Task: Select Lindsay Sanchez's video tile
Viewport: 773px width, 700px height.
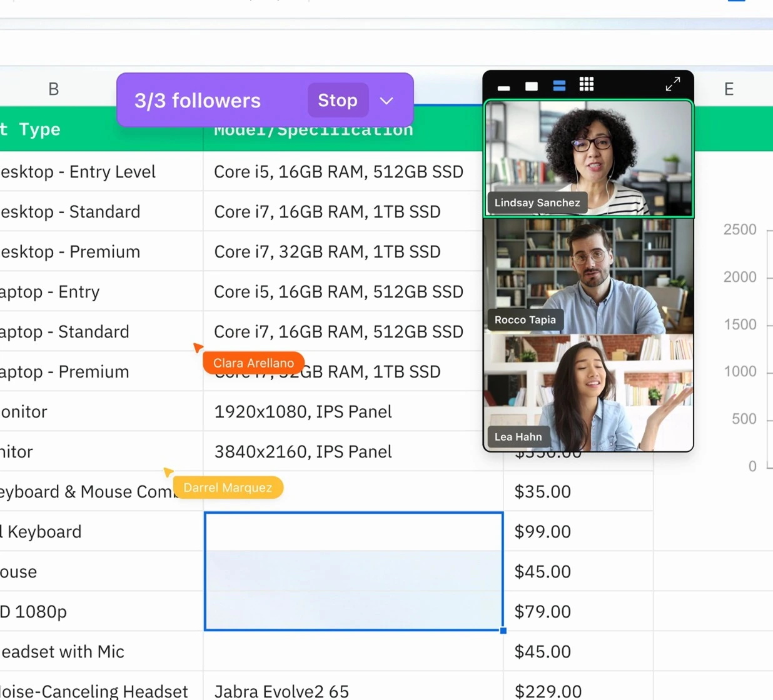Action: [x=589, y=158]
